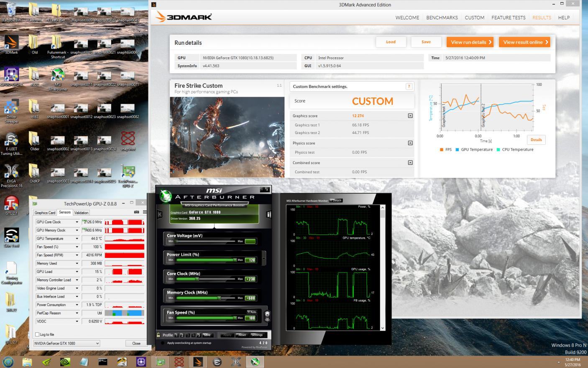Open PerfCap Reason sensor dropdown
Image resolution: width=588 pixels, height=368 pixels.
click(x=77, y=313)
